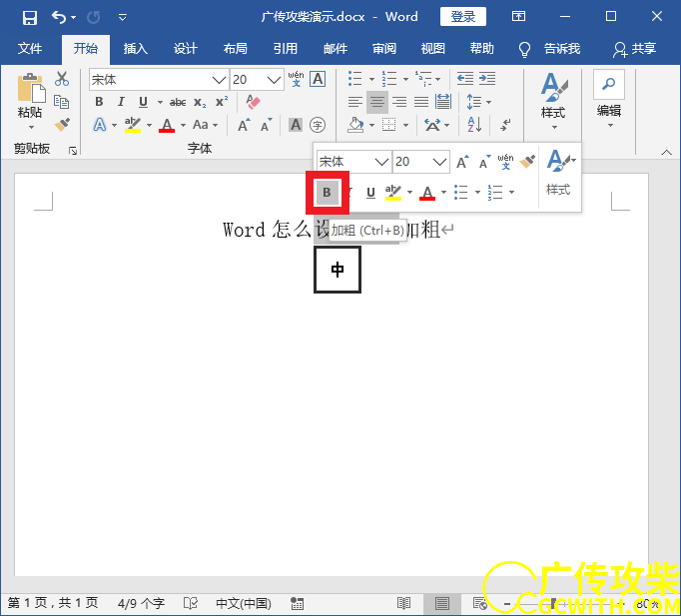The width and height of the screenshot is (681, 616).
Task: Undo the last action
Action: (x=59, y=17)
